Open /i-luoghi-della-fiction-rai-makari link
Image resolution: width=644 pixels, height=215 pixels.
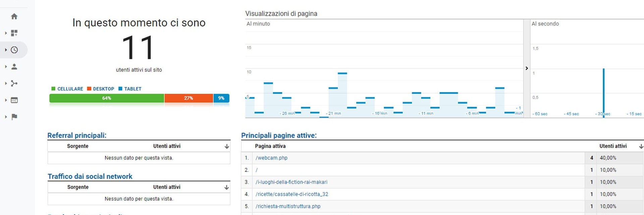(291, 182)
